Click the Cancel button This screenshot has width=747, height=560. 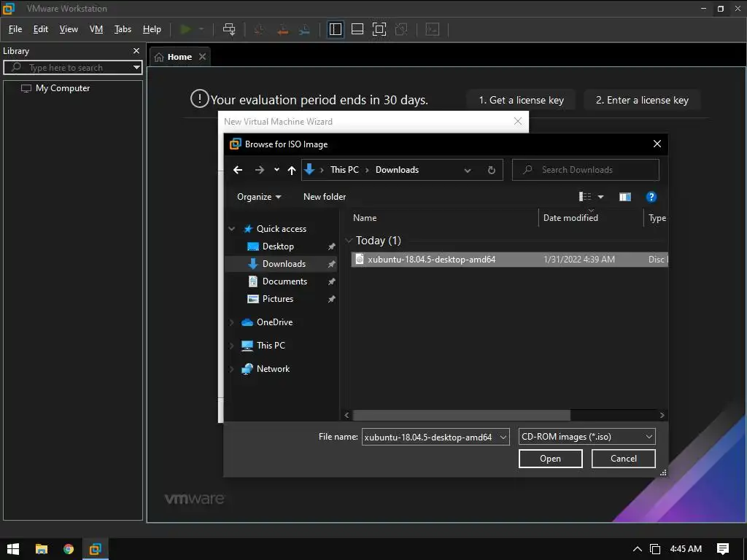pos(623,459)
